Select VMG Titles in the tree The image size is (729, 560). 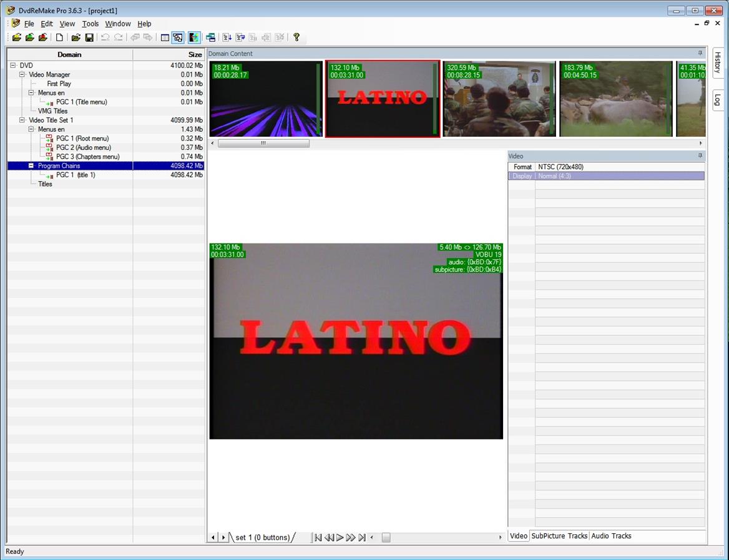pyautogui.click(x=52, y=111)
